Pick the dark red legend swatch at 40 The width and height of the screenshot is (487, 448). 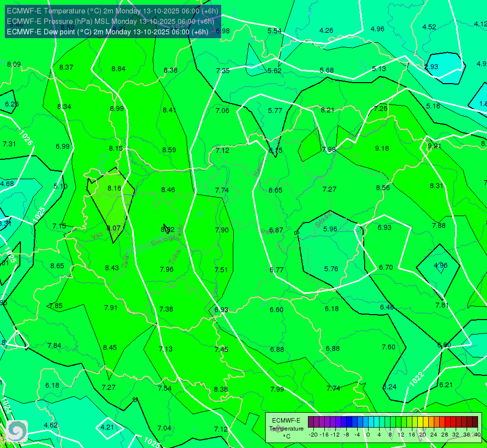(475, 422)
